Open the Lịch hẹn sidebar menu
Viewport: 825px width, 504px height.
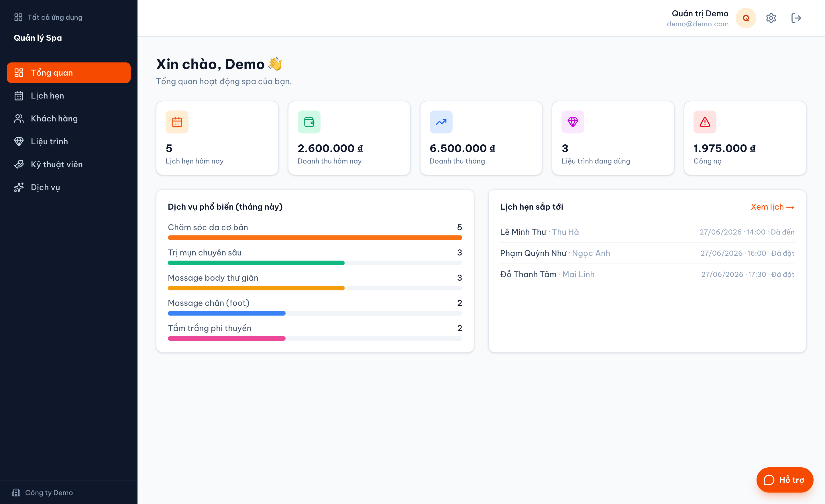(69, 96)
